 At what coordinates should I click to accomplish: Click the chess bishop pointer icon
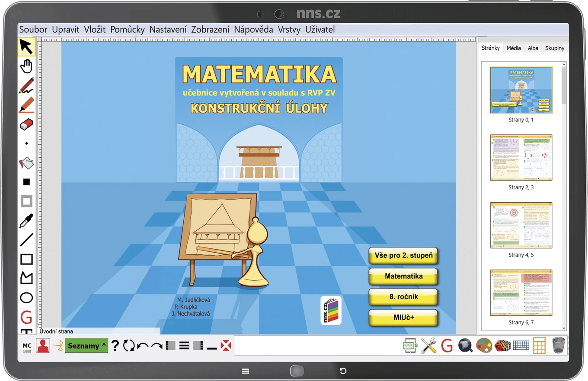click(58, 346)
